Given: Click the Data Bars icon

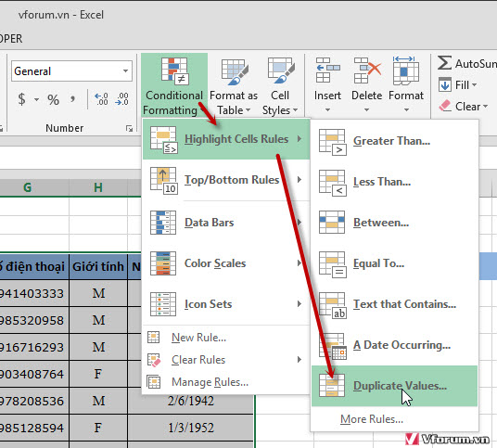Looking at the screenshot, I should pos(163,223).
